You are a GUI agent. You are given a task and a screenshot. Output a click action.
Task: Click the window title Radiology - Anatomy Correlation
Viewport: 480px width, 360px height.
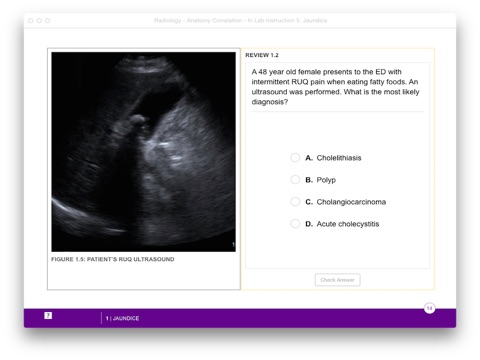(240, 20)
